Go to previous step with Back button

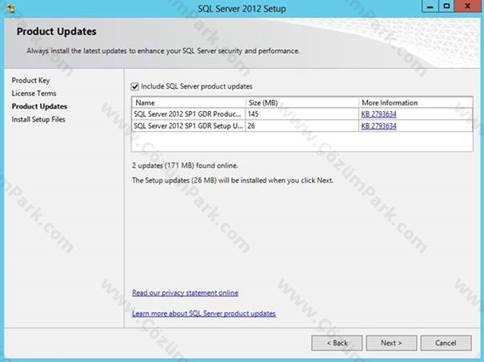pos(337,343)
